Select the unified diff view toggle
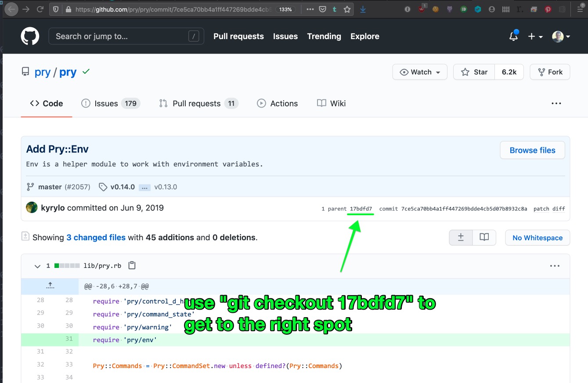 tap(461, 237)
